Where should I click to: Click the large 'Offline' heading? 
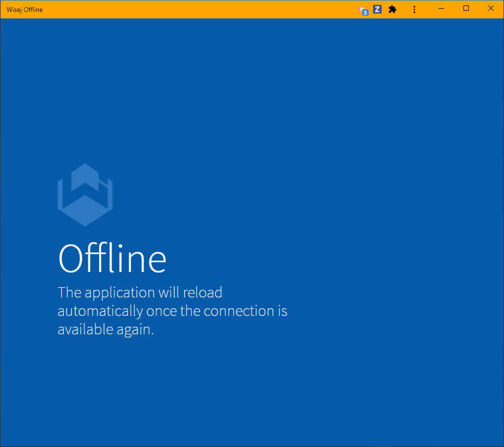(112, 258)
